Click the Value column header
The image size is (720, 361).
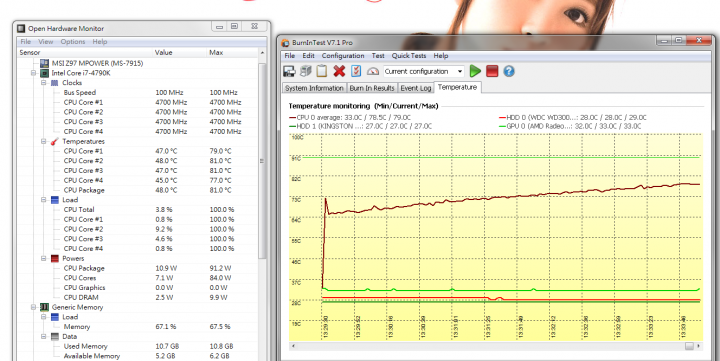(180, 52)
